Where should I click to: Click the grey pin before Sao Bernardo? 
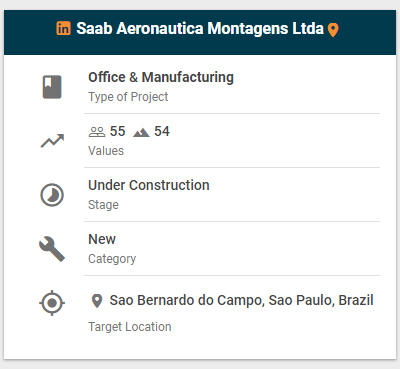(97, 301)
